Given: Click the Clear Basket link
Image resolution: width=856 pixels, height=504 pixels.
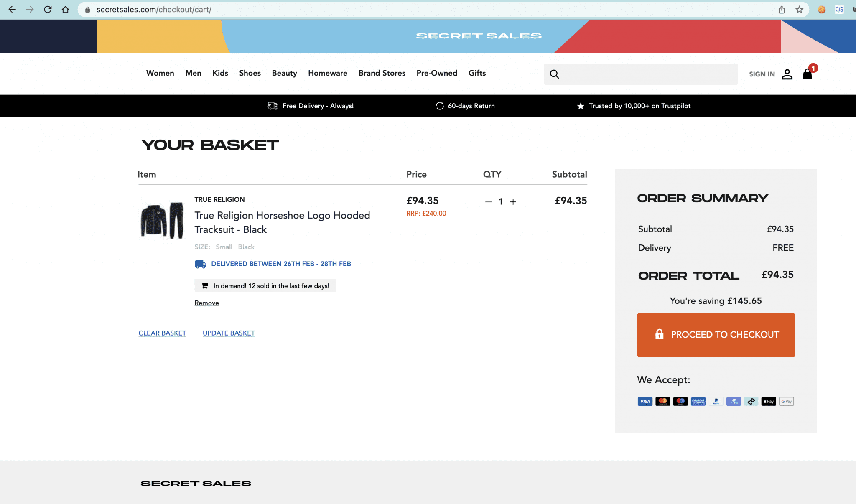Looking at the screenshot, I should tap(162, 333).
